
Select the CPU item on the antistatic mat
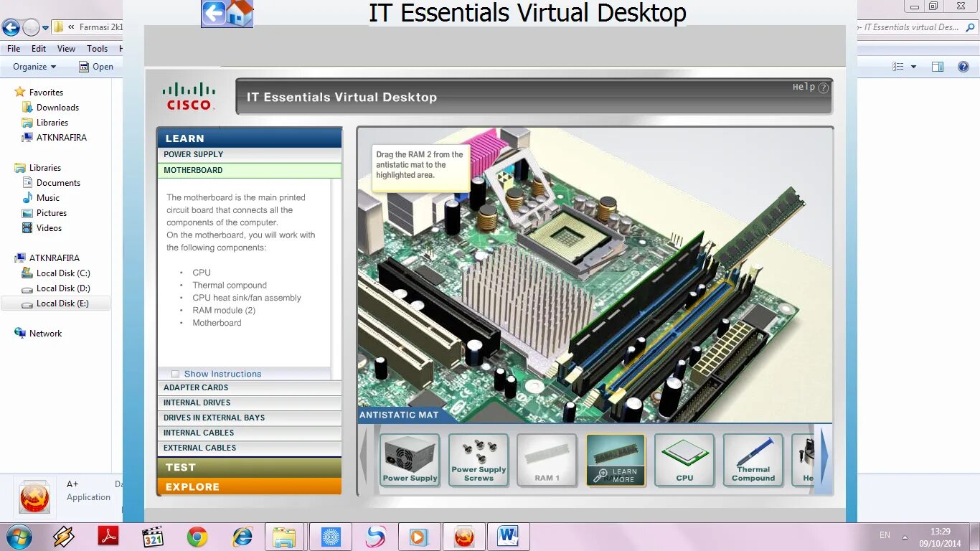[x=684, y=461]
